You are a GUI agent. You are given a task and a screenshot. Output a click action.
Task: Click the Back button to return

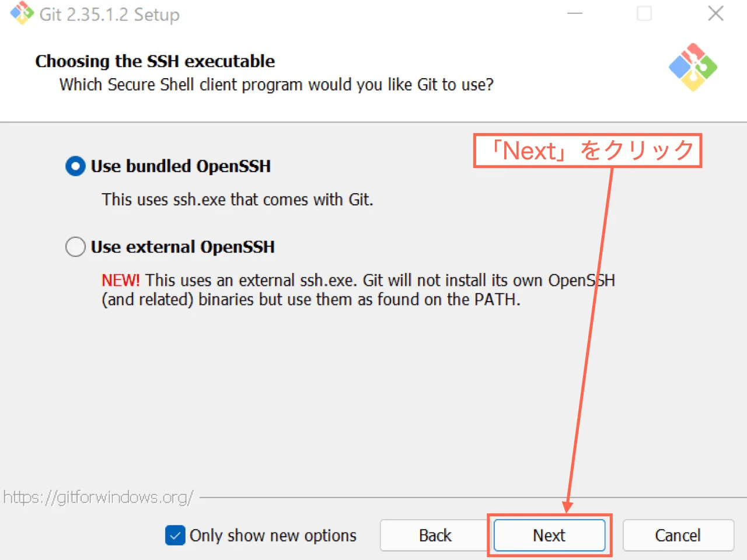(x=434, y=535)
